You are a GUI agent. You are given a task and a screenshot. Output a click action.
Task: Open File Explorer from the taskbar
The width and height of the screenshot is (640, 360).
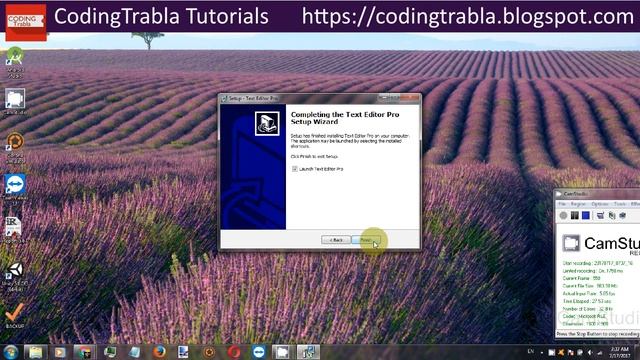point(36,352)
